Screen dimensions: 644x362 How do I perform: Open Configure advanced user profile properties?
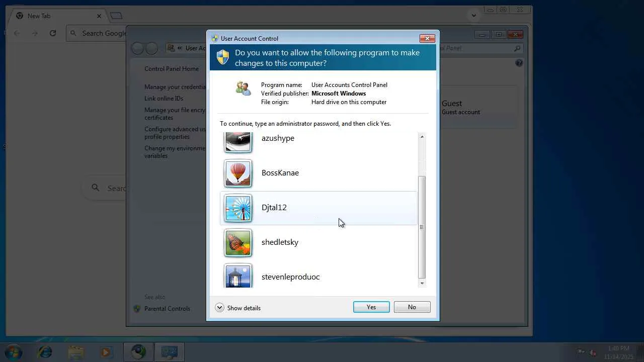coord(175,133)
